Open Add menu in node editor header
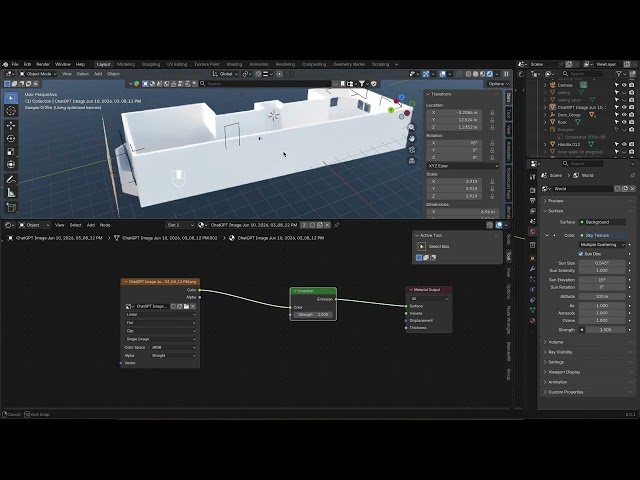This screenshot has width=640, height=480. pyautogui.click(x=91, y=225)
